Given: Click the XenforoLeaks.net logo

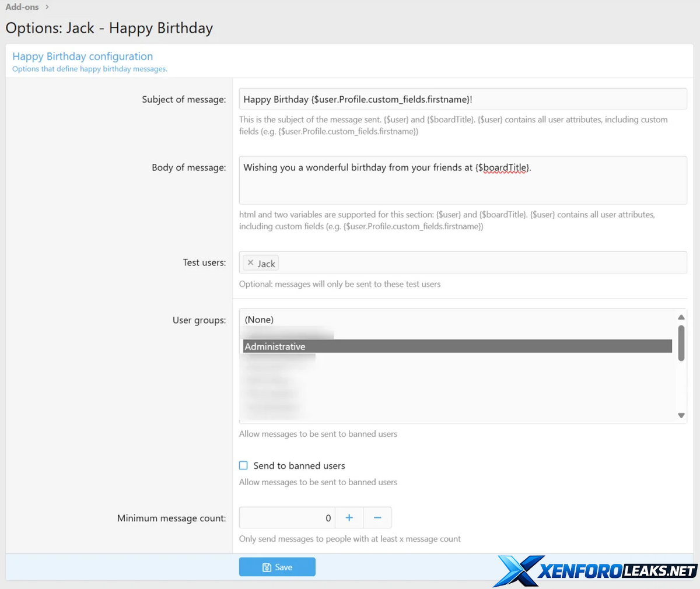Looking at the screenshot, I should pos(596,570).
